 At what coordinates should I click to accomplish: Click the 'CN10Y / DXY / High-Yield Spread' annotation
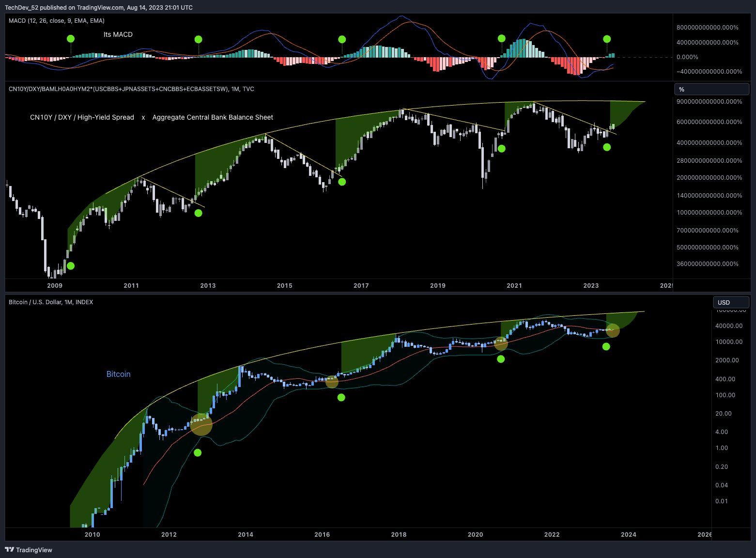pos(82,117)
